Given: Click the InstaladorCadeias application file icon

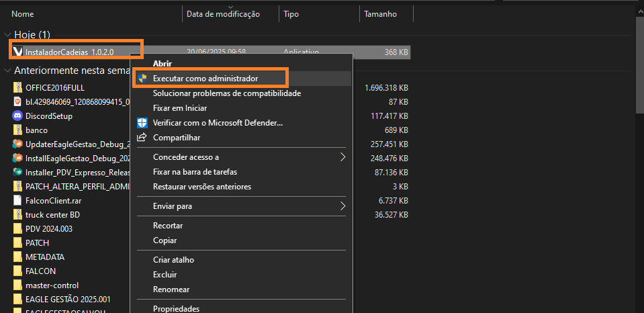Looking at the screenshot, I should click(18, 52).
